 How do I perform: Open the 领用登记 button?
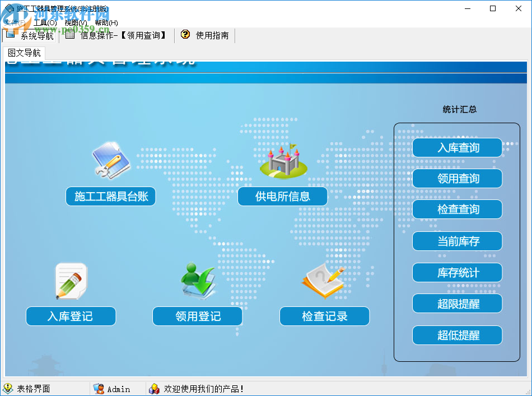(x=198, y=316)
